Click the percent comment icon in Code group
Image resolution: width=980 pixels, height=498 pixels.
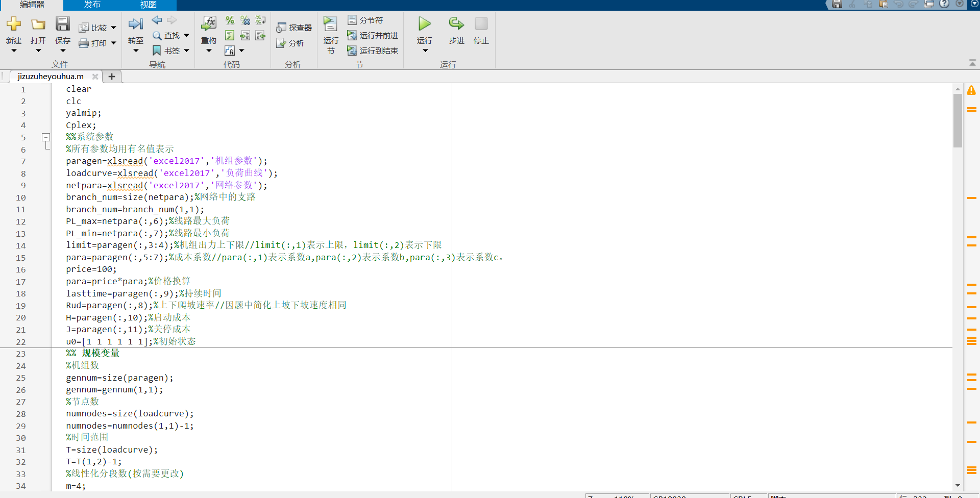pos(230,20)
